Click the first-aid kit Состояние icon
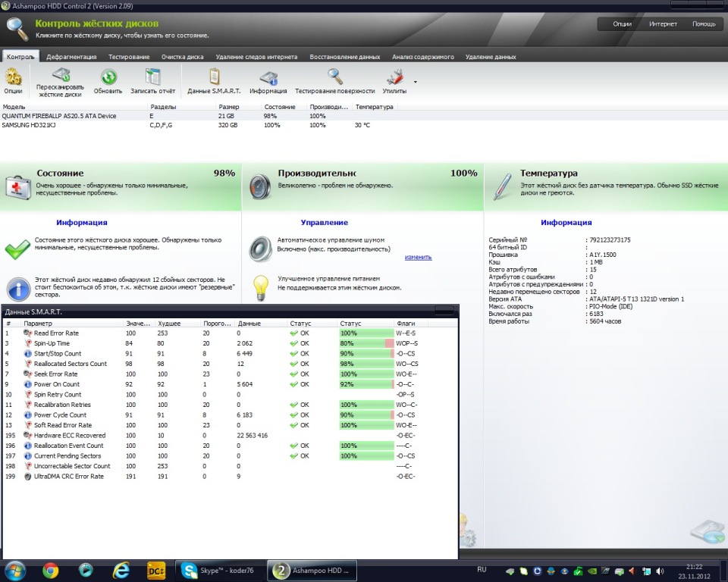 pyautogui.click(x=18, y=187)
